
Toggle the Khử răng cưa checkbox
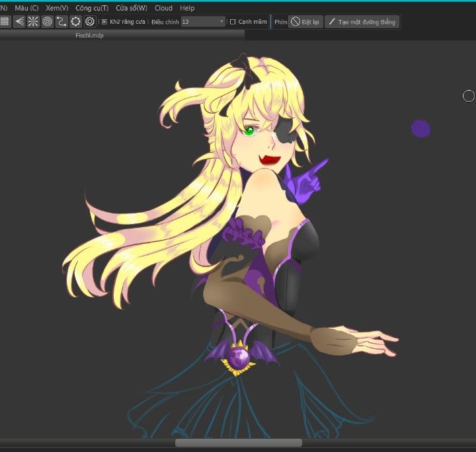pos(104,22)
